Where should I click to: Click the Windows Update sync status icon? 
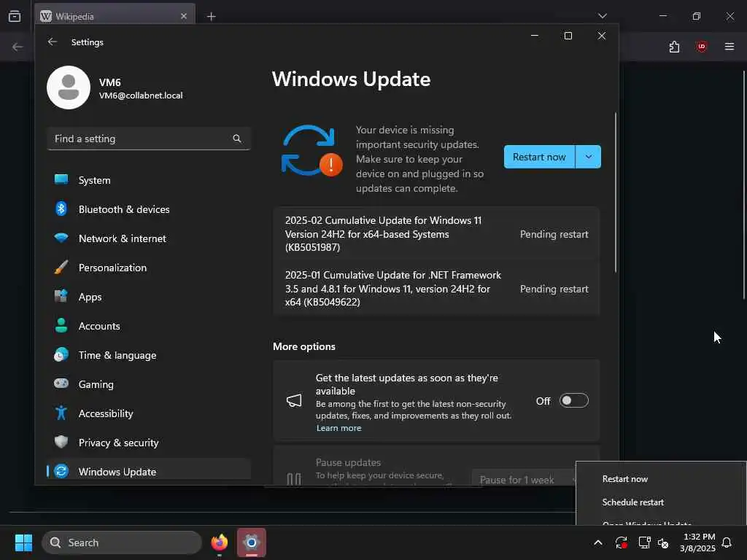[311, 150]
